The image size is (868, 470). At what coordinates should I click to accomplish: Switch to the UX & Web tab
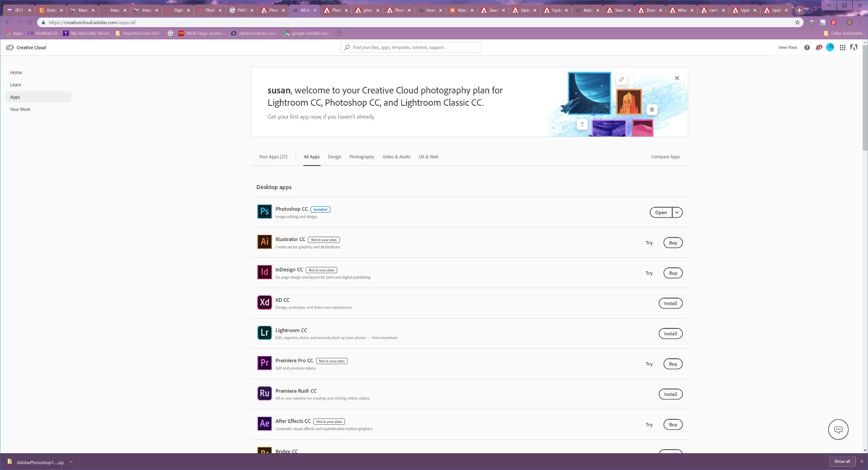(429, 157)
